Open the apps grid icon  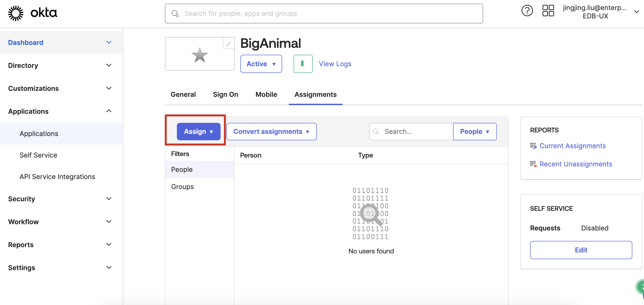548,11
